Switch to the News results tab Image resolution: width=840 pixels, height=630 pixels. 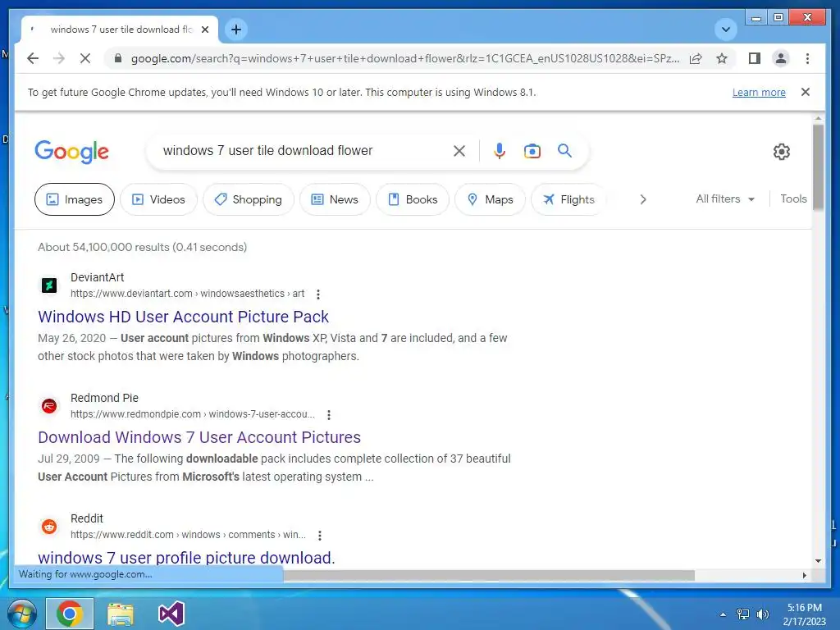(335, 199)
